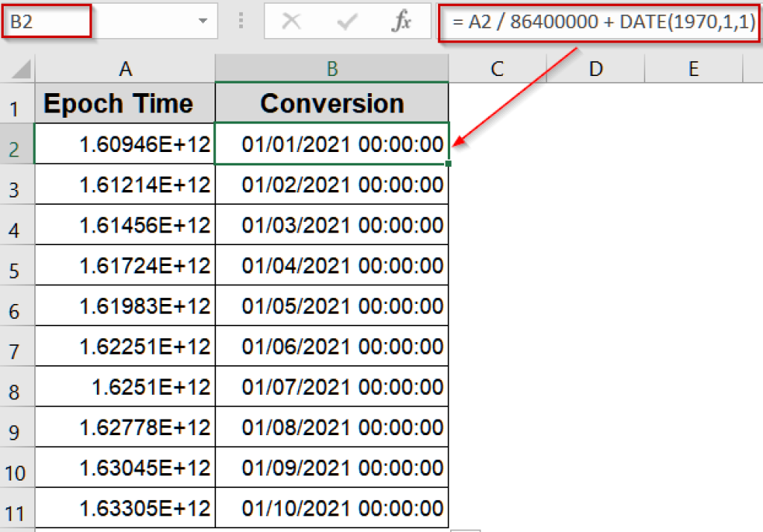Click the three-dot divider between name box and formula bar
The height and width of the screenshot is (532, 763).
(x=241, y=22)
